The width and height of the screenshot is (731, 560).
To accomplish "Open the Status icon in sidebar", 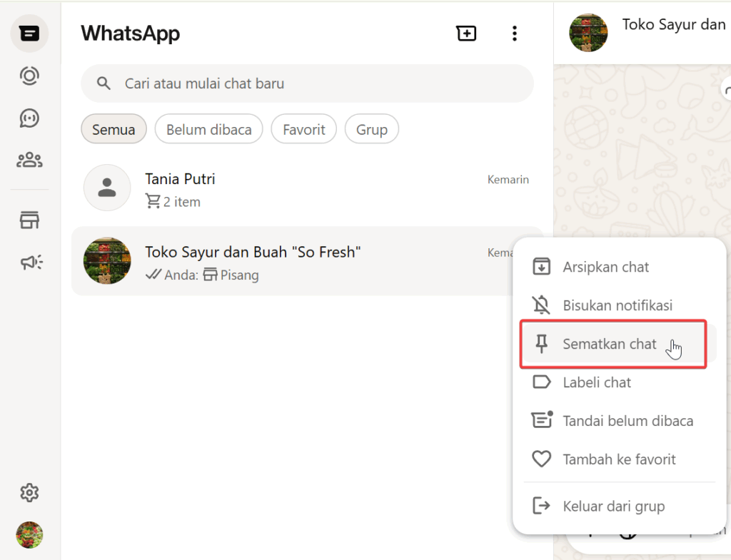I will coord(29,76).
